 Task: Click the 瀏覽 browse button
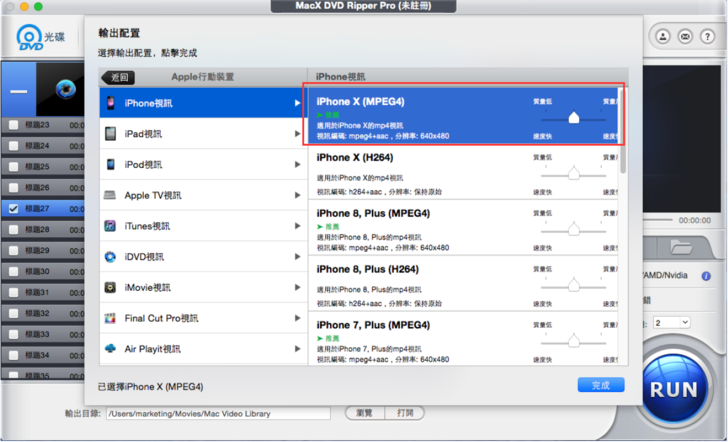pos(365,413)
